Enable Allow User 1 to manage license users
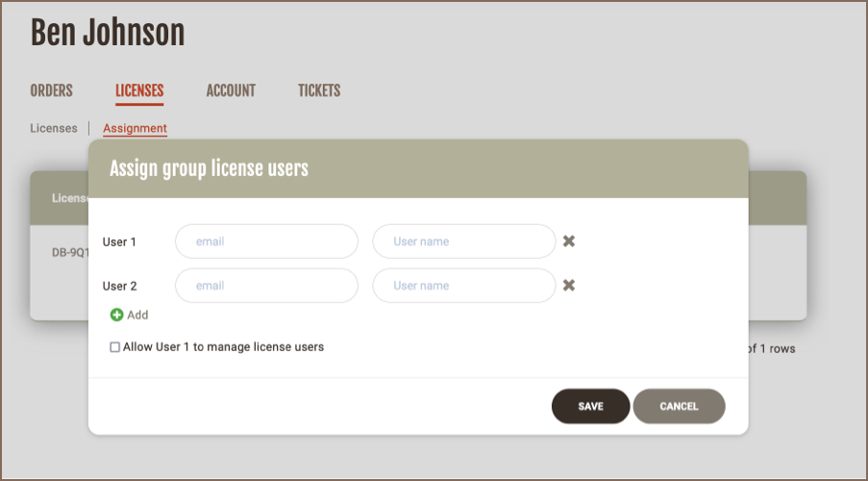The image size is (868, 481). click(115, 347)
